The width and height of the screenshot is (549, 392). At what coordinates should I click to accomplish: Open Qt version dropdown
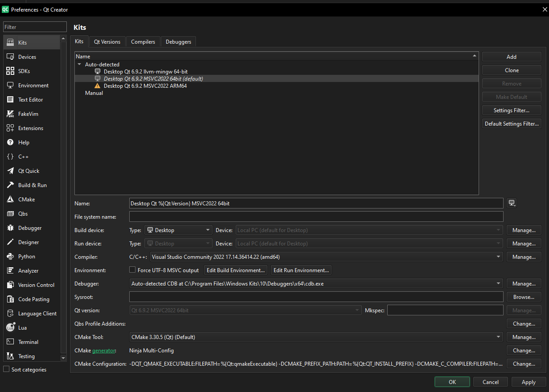[x=245, y=310]
